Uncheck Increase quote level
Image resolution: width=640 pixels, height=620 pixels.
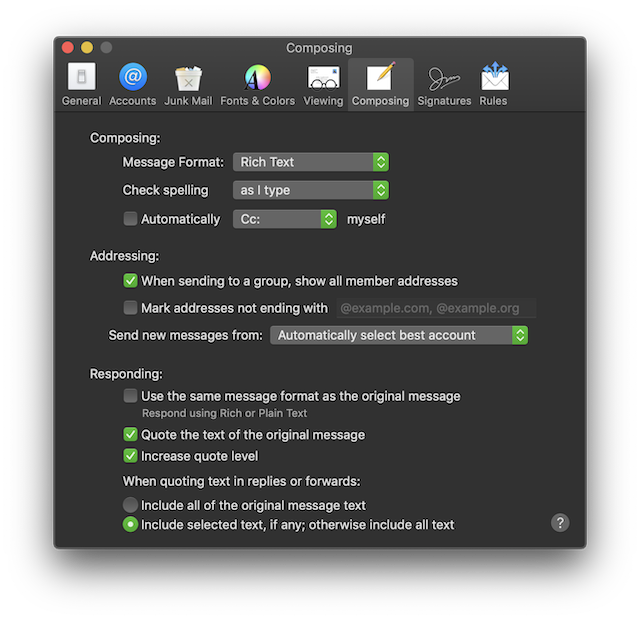(x=130, y=456)
